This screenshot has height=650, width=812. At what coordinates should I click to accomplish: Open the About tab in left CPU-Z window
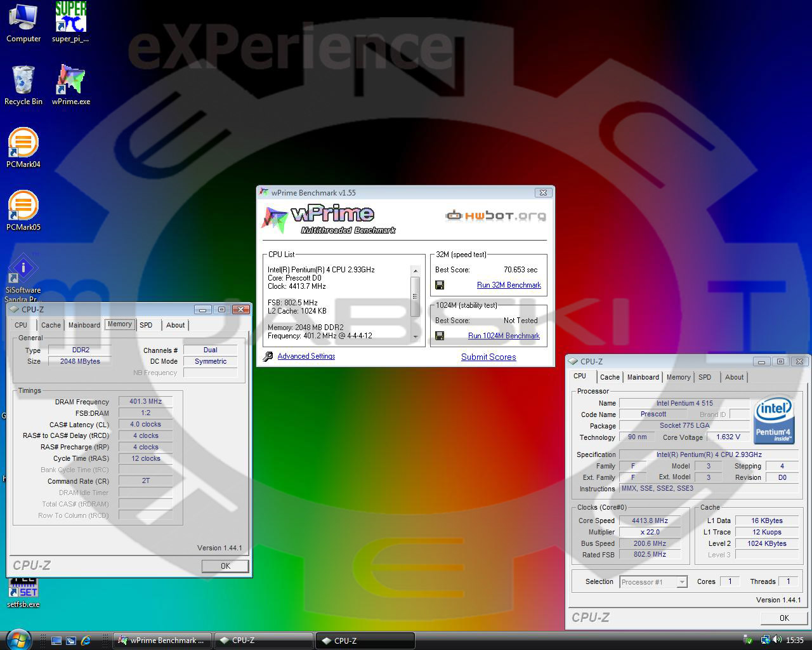click(x=176, y=325)
